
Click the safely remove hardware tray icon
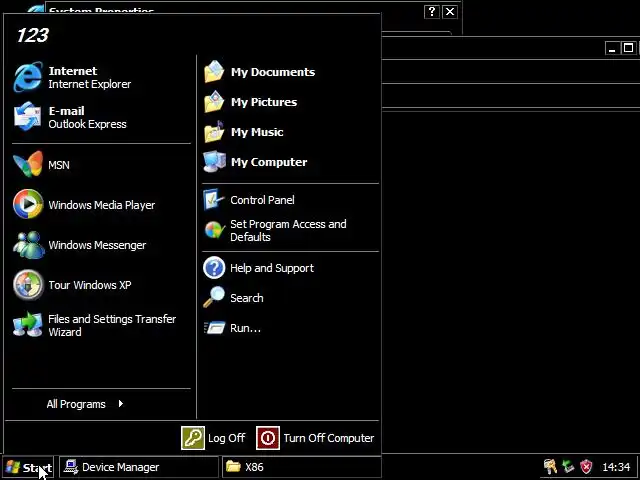(568, 467)
